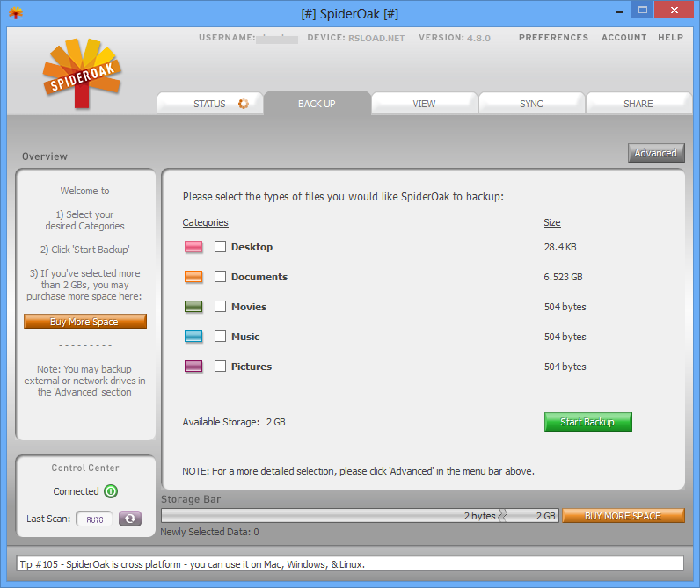Close the SpiderOak window
Viewport: 700px width, 588px height.
click(674, 10)
